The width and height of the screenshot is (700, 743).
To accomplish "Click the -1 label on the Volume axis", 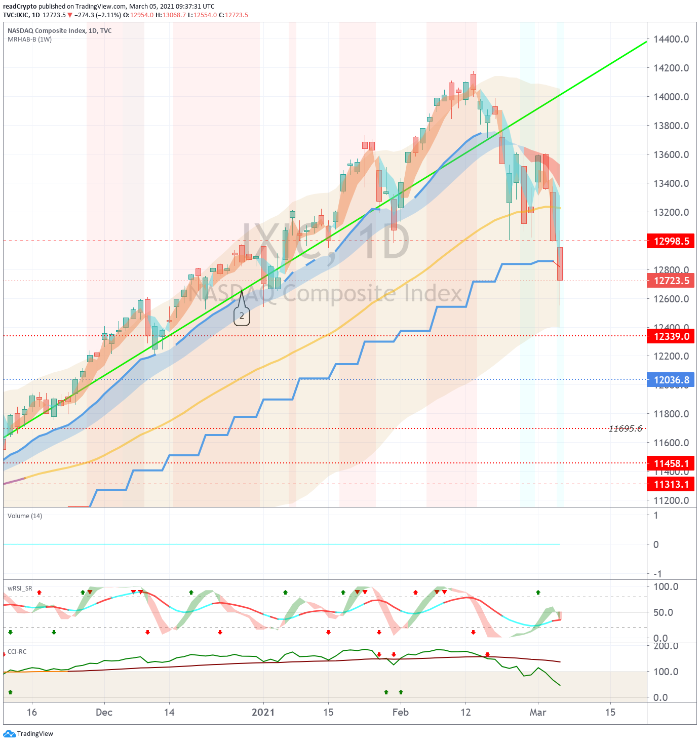I will pyautogui.click(x=657, y=574).
